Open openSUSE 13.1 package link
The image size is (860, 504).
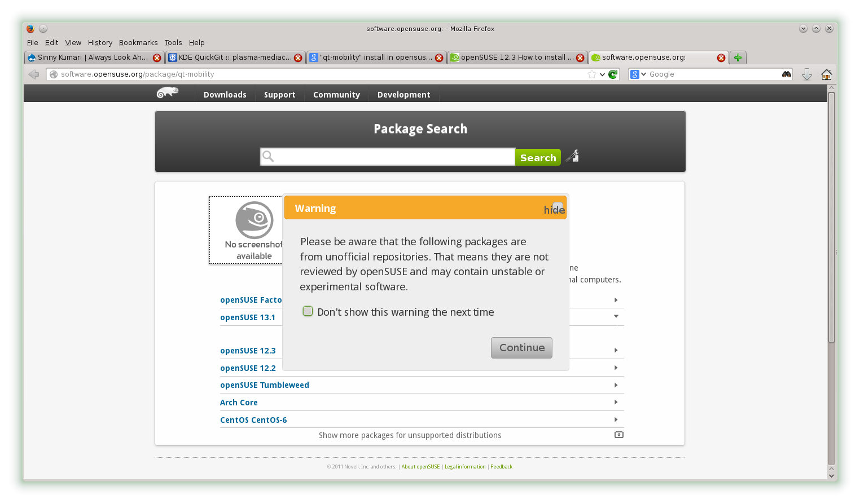(x=248, y=317)
